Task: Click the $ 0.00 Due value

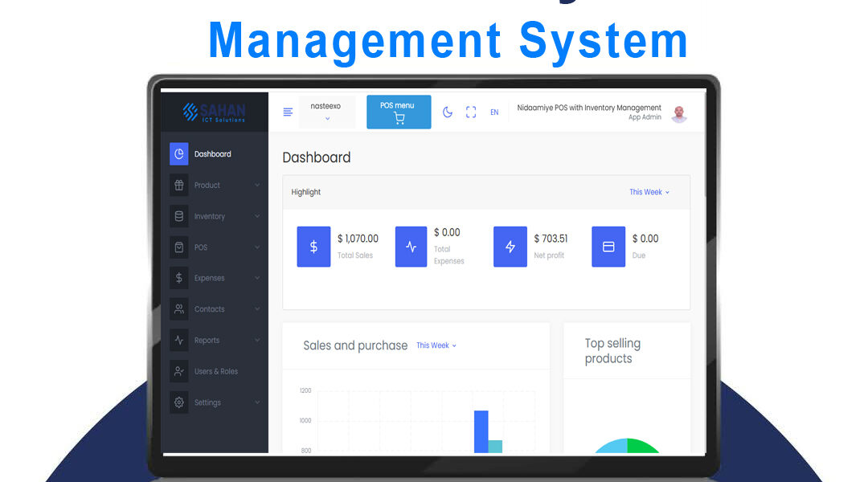Action: pyautogui.click(x=645, y=239)
